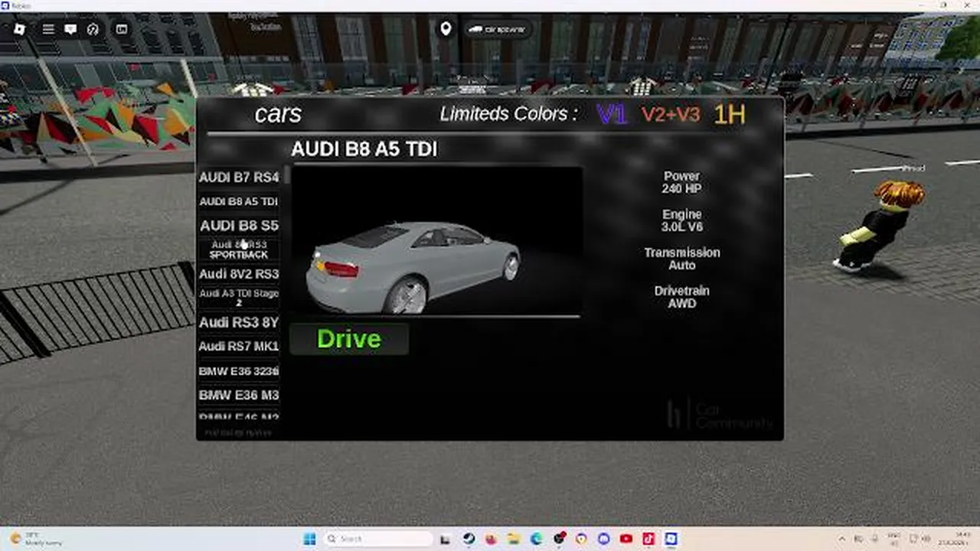Open TikTok from the taskbar
Screen dimensions: 980x551
648,539
